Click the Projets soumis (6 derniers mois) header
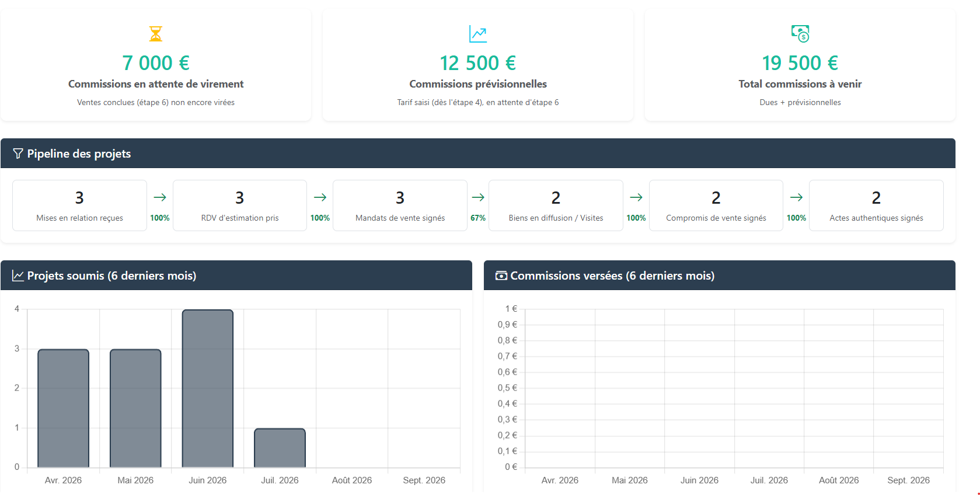Screen dimensions: 980x495 tap(111, 276)
